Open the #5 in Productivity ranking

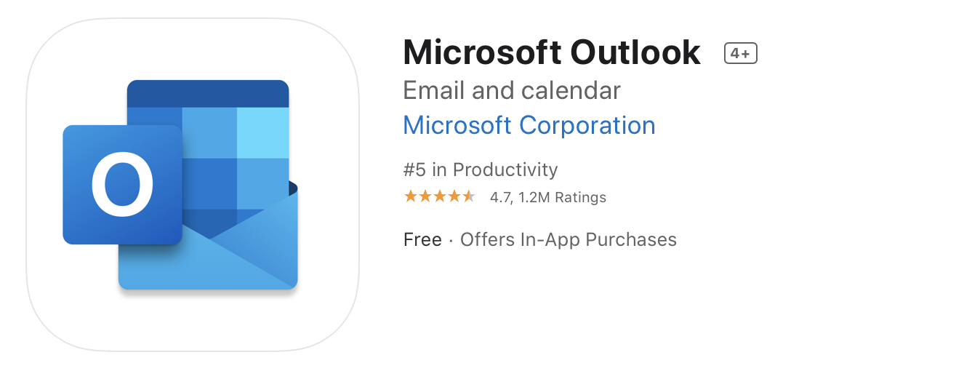click(481, 169)
